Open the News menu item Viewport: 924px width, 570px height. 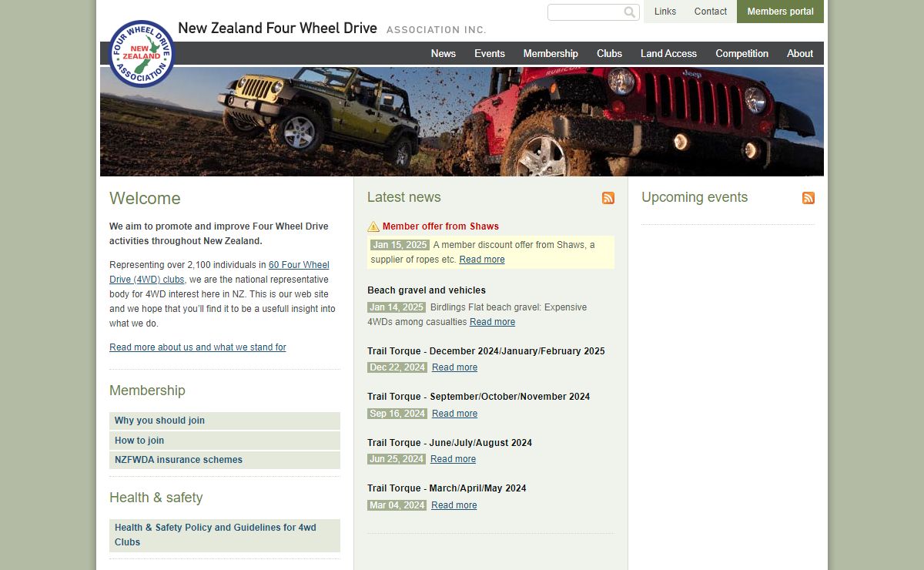click(444, 53)
